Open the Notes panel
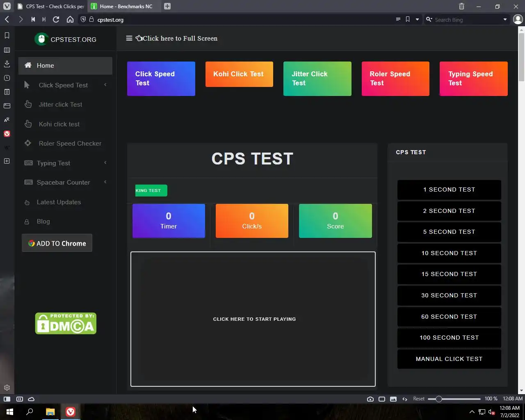 [x=7, y=92]
